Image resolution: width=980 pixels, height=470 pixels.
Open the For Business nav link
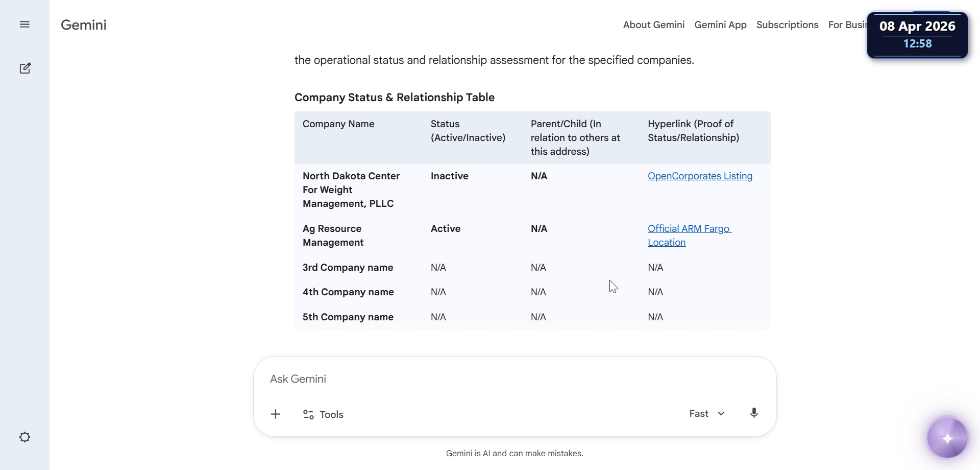coord(847,25)
